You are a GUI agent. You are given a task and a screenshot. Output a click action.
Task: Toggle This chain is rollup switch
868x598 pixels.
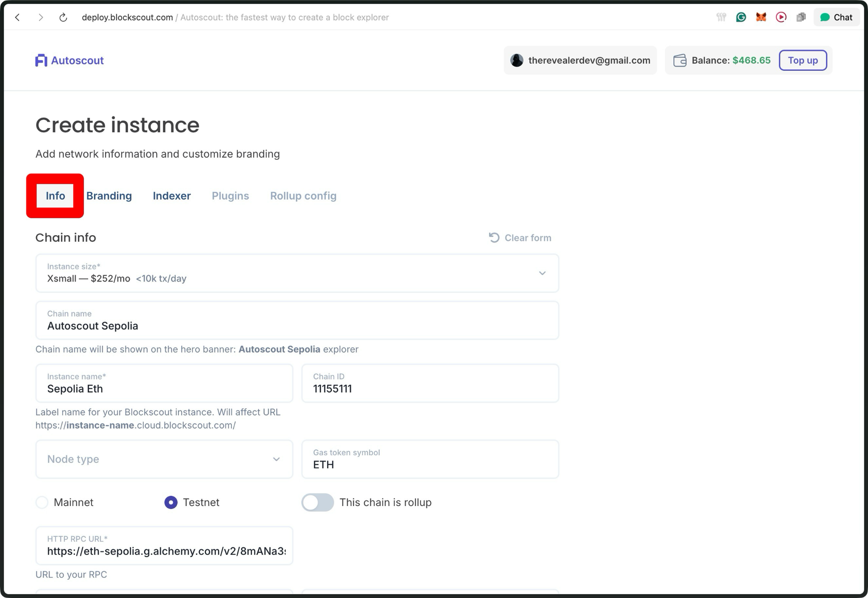pyautogui.click(x=318, y=502)
